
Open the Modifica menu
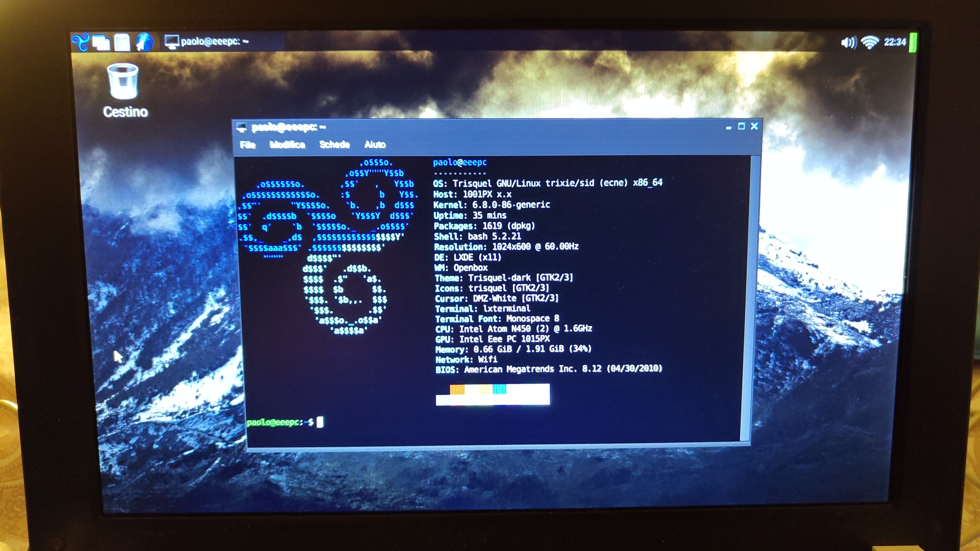click(287, 145)
